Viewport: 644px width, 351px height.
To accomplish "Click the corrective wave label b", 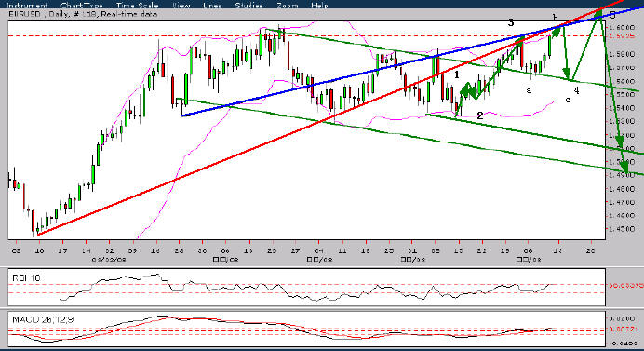I will [x=555, y=18].
